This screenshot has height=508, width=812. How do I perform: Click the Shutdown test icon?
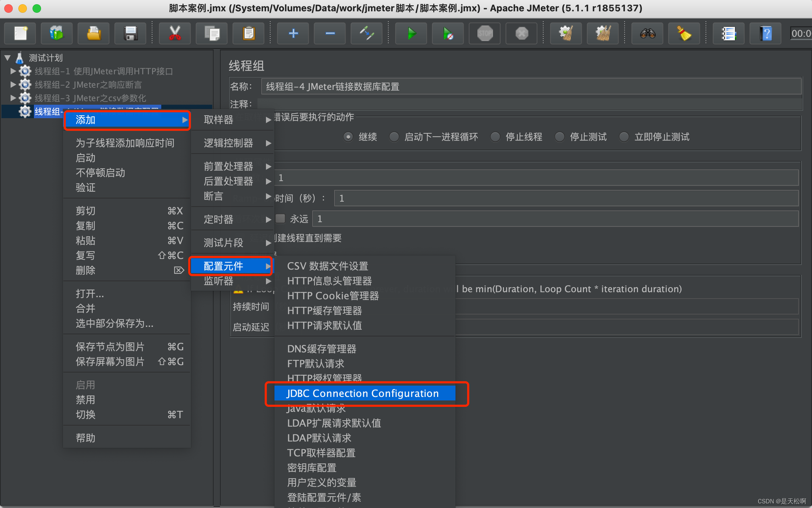(x=522, y=34)
